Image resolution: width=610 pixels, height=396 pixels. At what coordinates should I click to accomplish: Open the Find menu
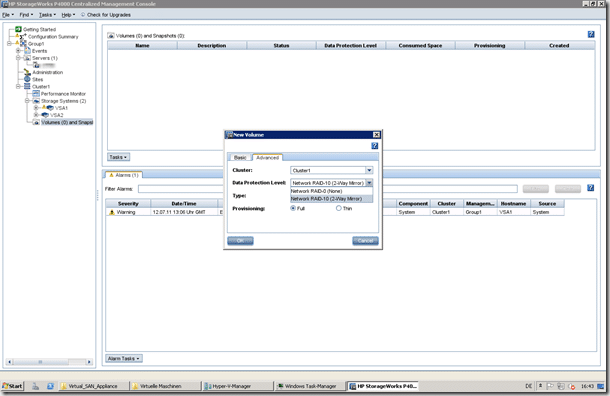pyautogui.click(x=26, y=15)
